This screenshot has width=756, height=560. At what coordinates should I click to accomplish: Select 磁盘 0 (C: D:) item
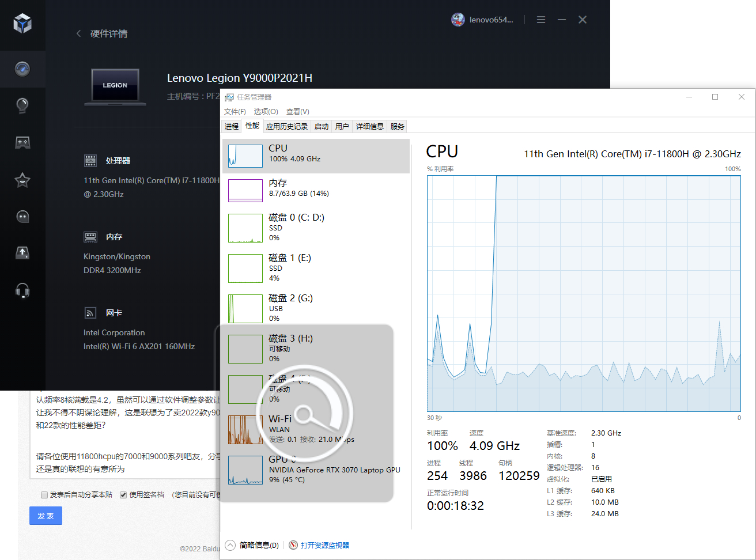click(x=316, y=228)
